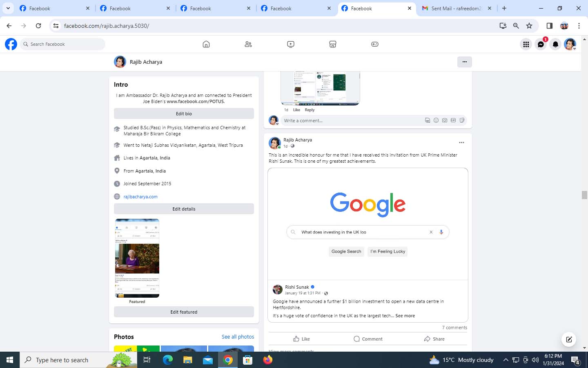Toggle Chrome side panel

(550, 26)
